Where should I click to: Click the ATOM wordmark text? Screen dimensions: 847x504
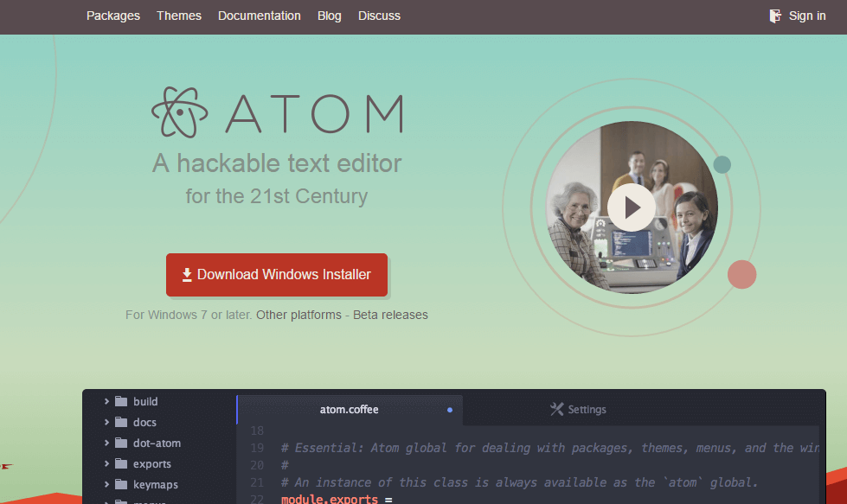click(x=314, y=113)
